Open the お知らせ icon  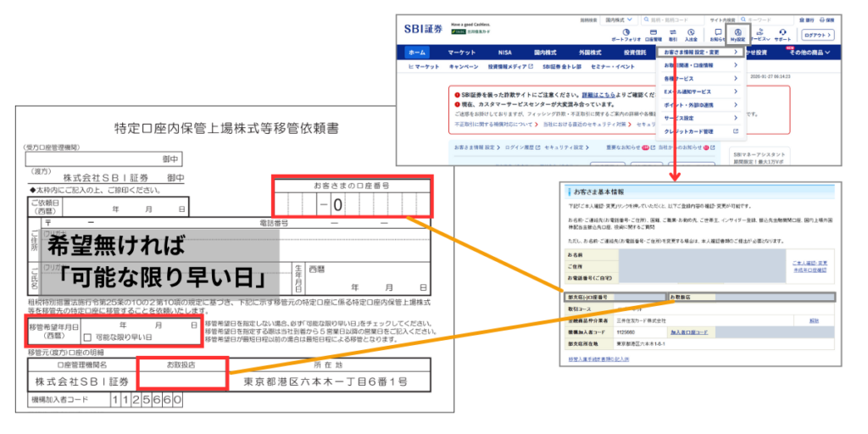(x=718, y=35)
